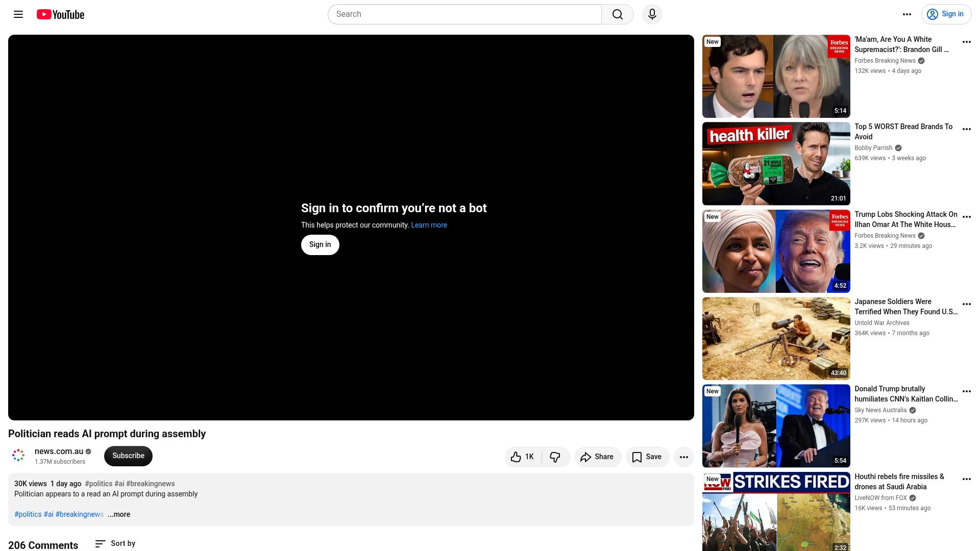
Task: Dislike the video with thumbs down
Action: (x=555, y=457)
